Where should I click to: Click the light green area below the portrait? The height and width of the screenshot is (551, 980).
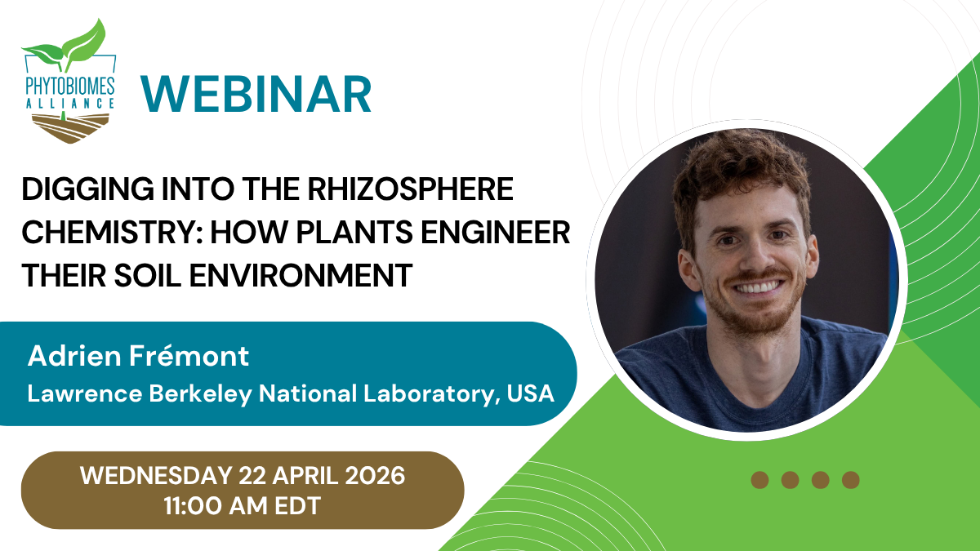pyautogui.click(x=653, y=490)
